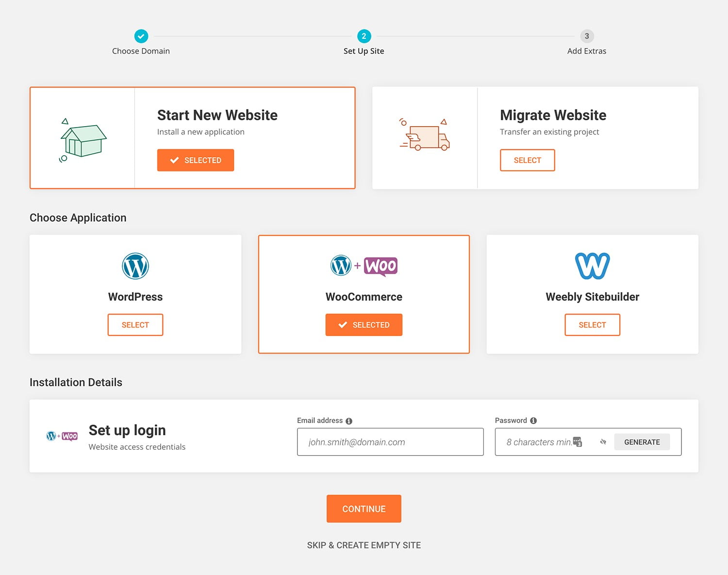Go to the Choose Domain step
The height and width of the screenshot is (575, 728).
click(x=141, y=50)
